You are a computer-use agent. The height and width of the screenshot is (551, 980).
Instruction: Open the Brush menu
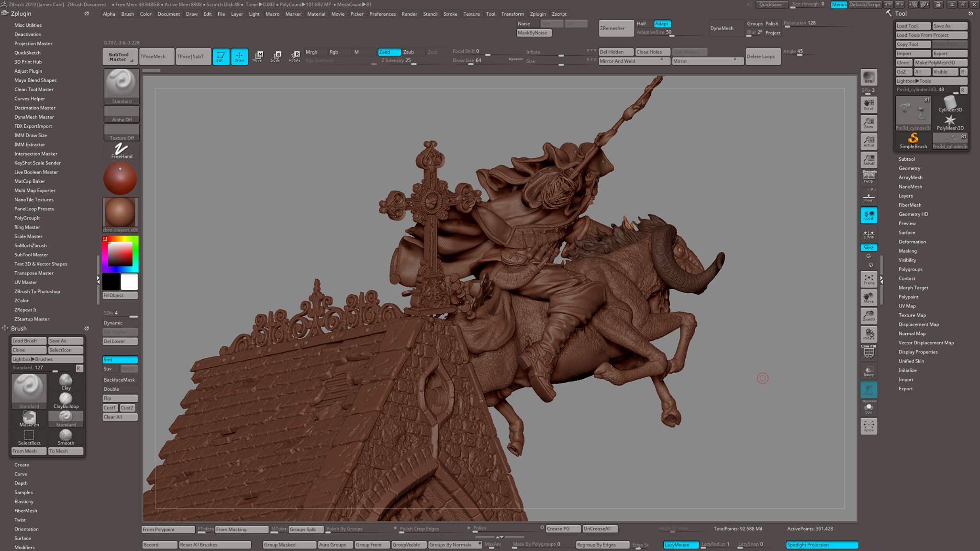tap(127, 14)
